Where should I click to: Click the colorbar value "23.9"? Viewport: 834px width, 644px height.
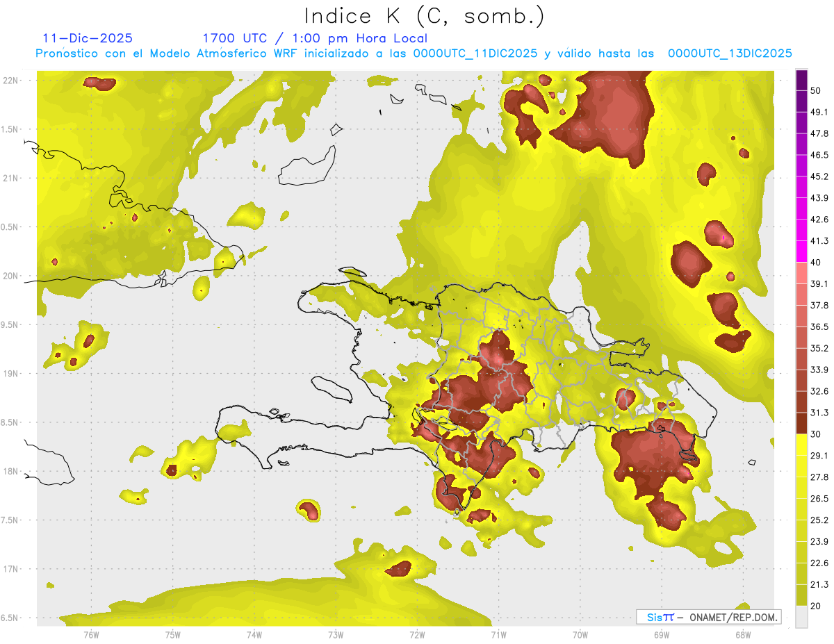pyautogui.click(x=819, y=542)
